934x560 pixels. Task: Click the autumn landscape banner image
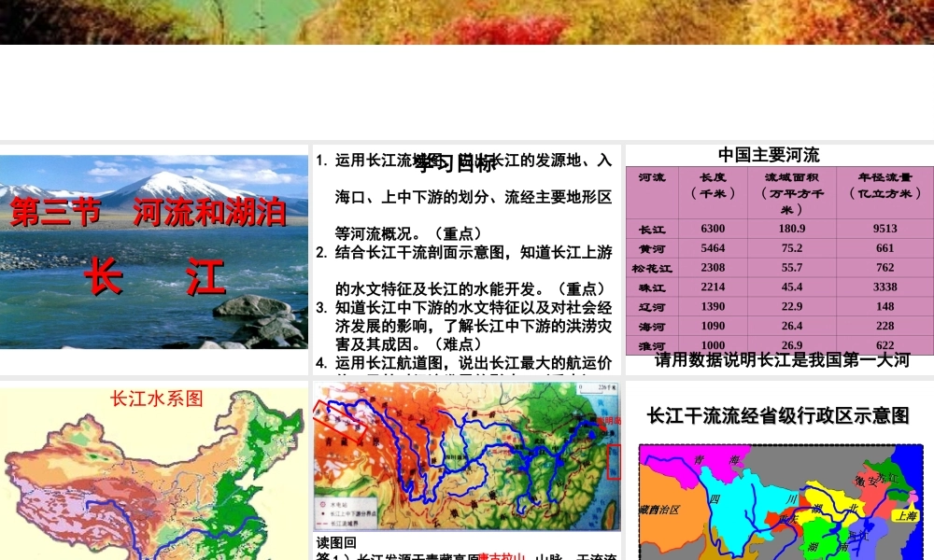[x=467, y=22]
